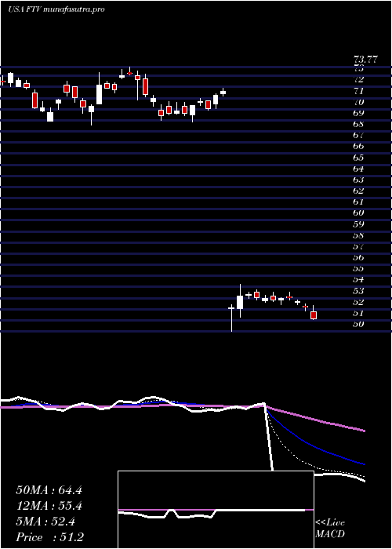Select the 50MA : 64.4 readout

[49, 490]
